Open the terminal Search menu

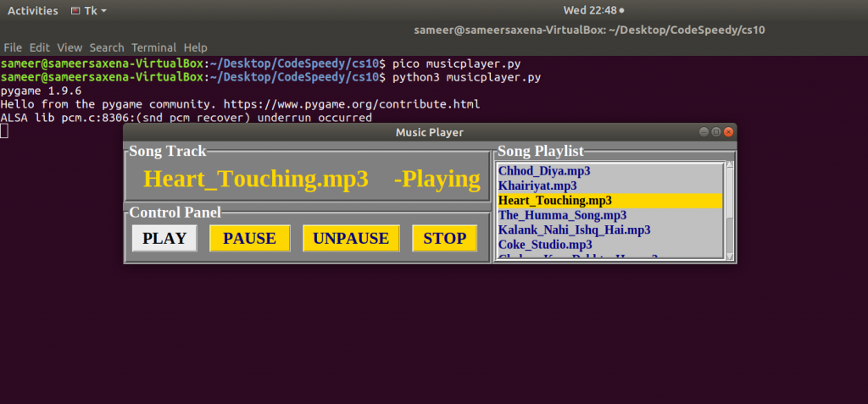click(107, 47)
